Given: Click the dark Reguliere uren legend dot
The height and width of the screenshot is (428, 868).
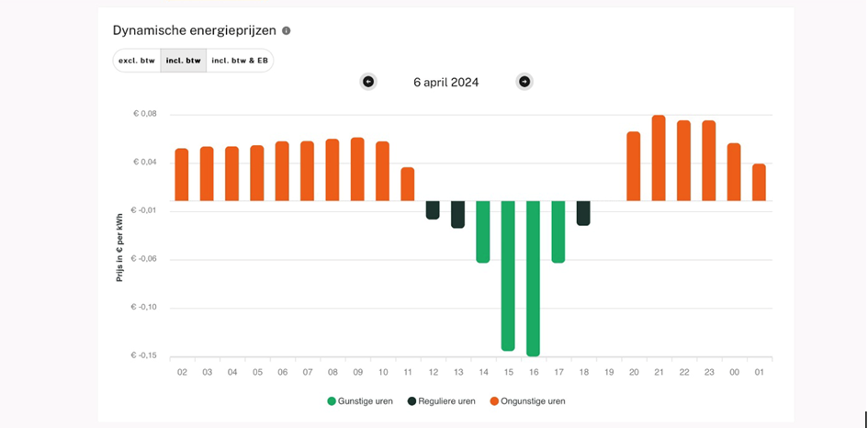Looking at the screenshot, I should pos(411,401).
